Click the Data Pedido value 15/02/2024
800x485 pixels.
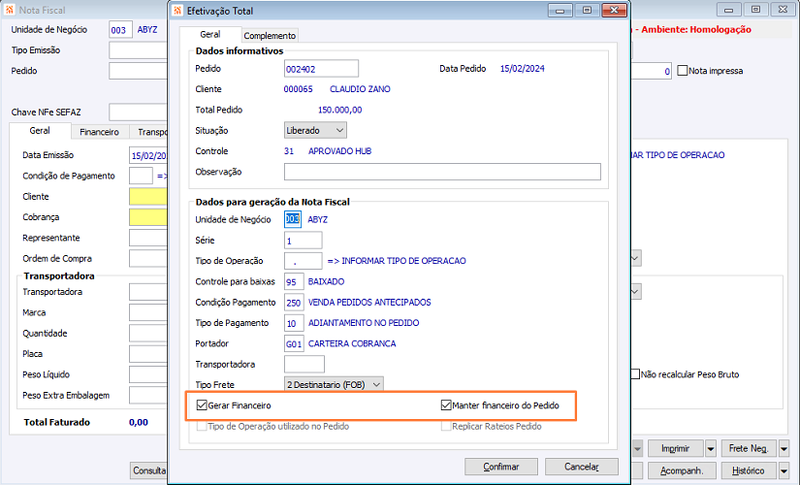522,68
